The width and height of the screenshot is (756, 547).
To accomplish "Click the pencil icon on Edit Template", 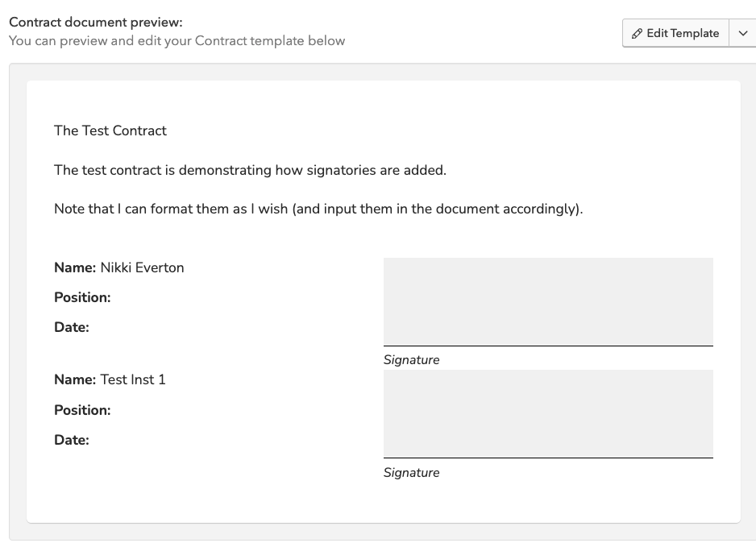I will (637, 34).
